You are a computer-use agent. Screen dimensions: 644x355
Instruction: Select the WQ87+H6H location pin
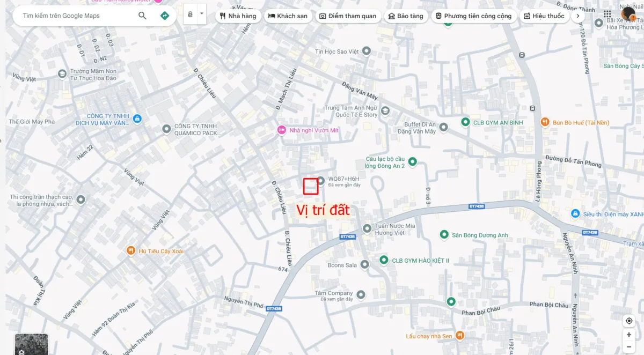[x=321, y=181]
